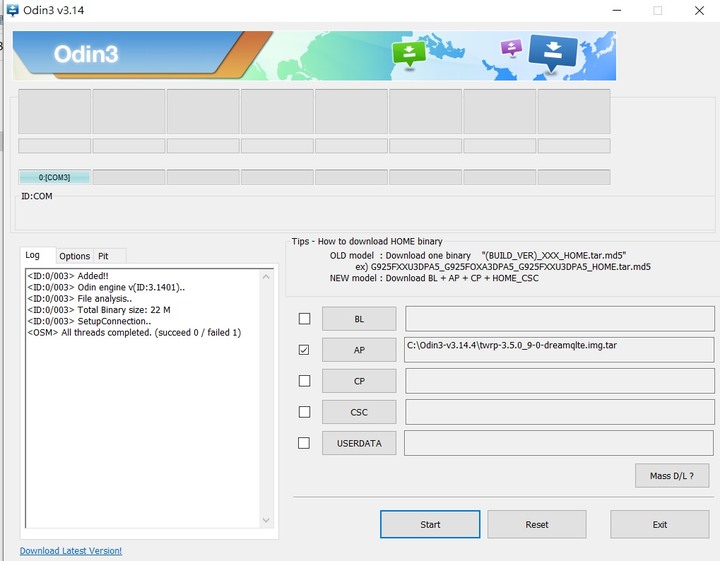Tick the CP checkbox
The height and width of the screenshot is (561, 720).
click(x=304, y=381)
